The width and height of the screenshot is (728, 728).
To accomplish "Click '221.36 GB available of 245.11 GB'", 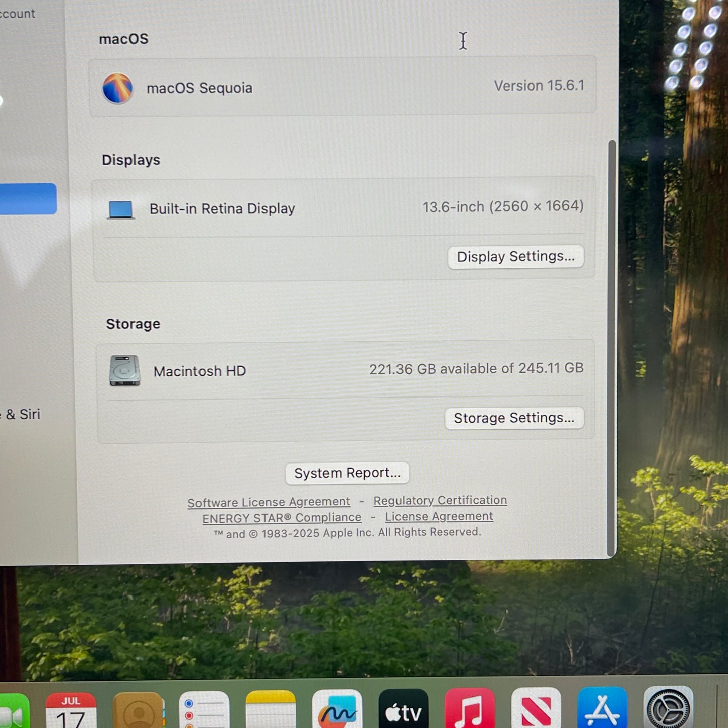I will coord(476,369).
